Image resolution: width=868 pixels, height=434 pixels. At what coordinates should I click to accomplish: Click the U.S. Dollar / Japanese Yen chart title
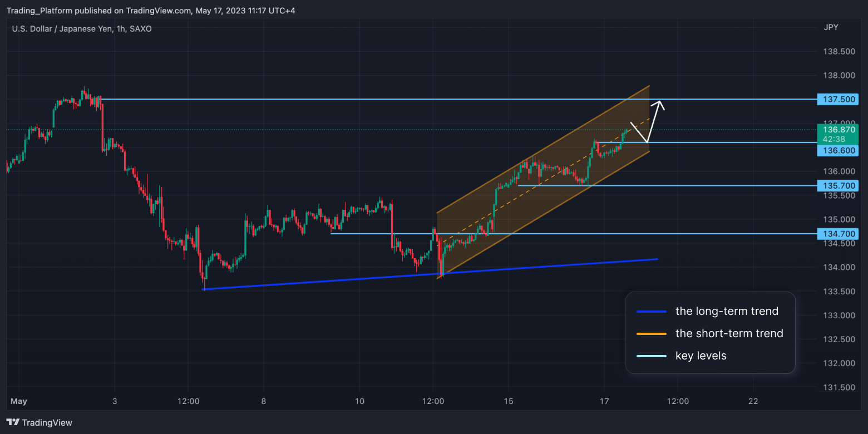click(82, 28)
